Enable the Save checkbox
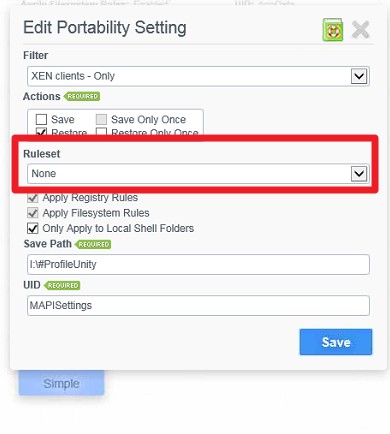Viewport: 390px width, 434px height. point(41,119)
